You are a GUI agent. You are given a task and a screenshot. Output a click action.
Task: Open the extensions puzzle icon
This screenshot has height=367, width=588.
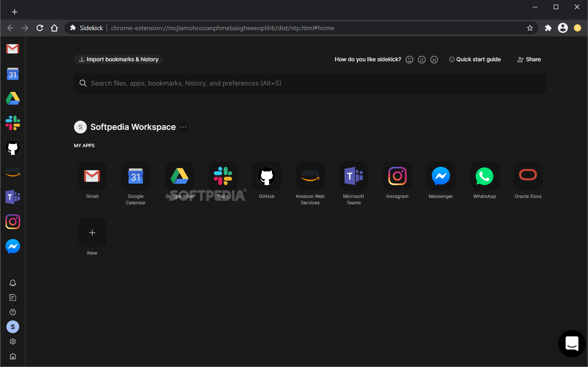point(548,28)
